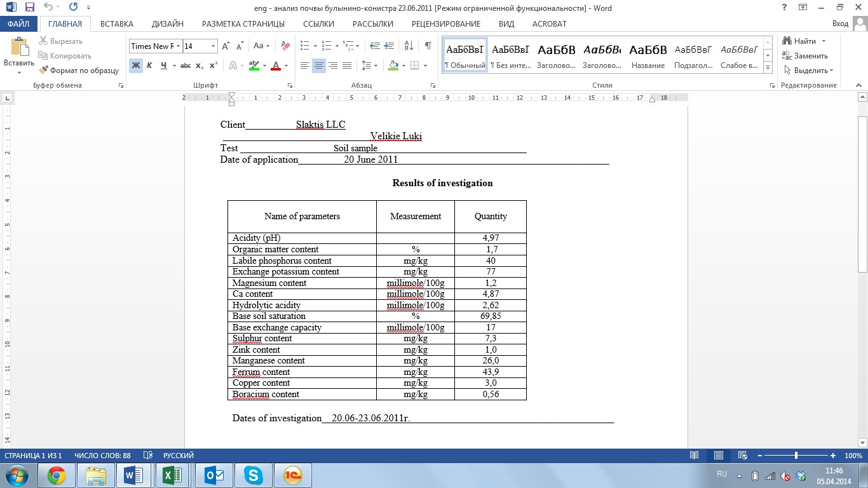Image resolution: width=868 pixels, height=488 pixels.
Task: Toggle Print Layout view in status bar
Action: (718, 456)
